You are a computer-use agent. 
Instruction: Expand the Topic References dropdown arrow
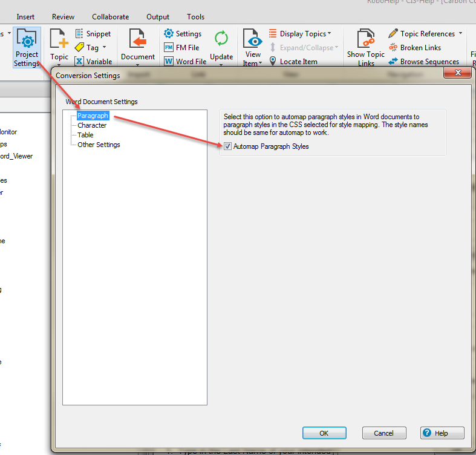(460, 33)
